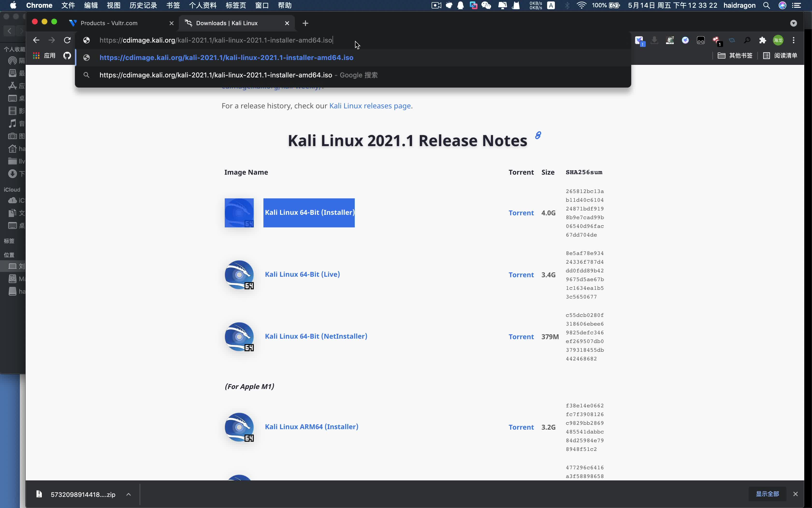Open the Kali Linux releases page link
Image resolution: width=812 pixels, height=508 pixels.
click(370, 106)
